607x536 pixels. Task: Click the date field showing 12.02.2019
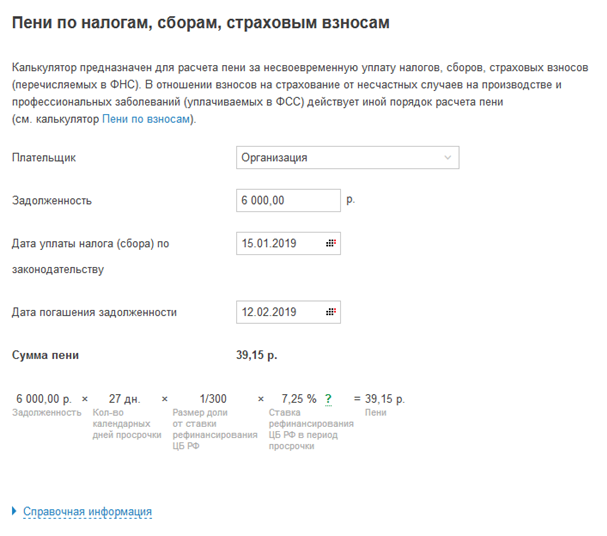click(x=288, y=312)
